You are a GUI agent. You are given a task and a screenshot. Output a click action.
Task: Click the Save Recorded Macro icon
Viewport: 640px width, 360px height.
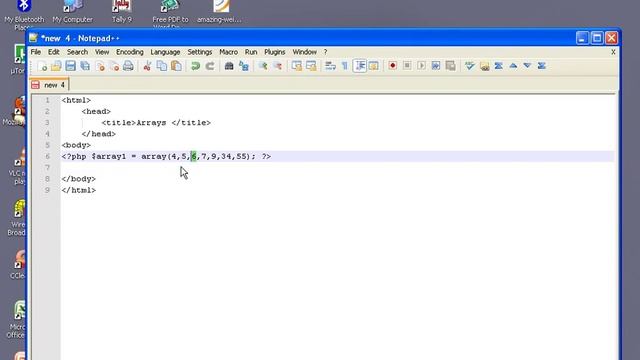[450, 66]
